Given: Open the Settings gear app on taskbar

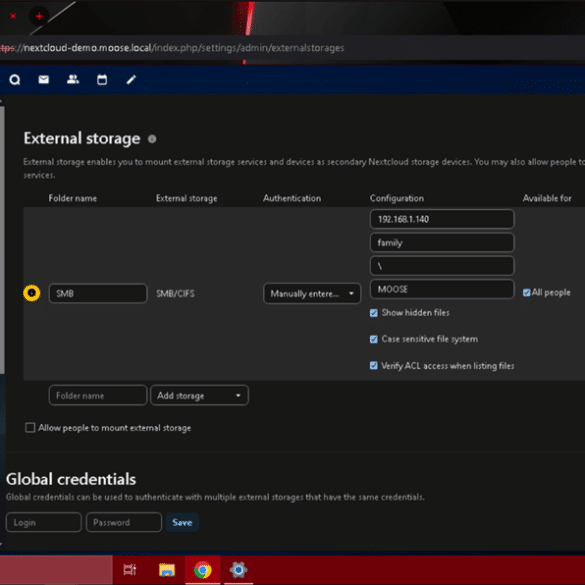Looking at the screenshot, I should coord(238,570).
